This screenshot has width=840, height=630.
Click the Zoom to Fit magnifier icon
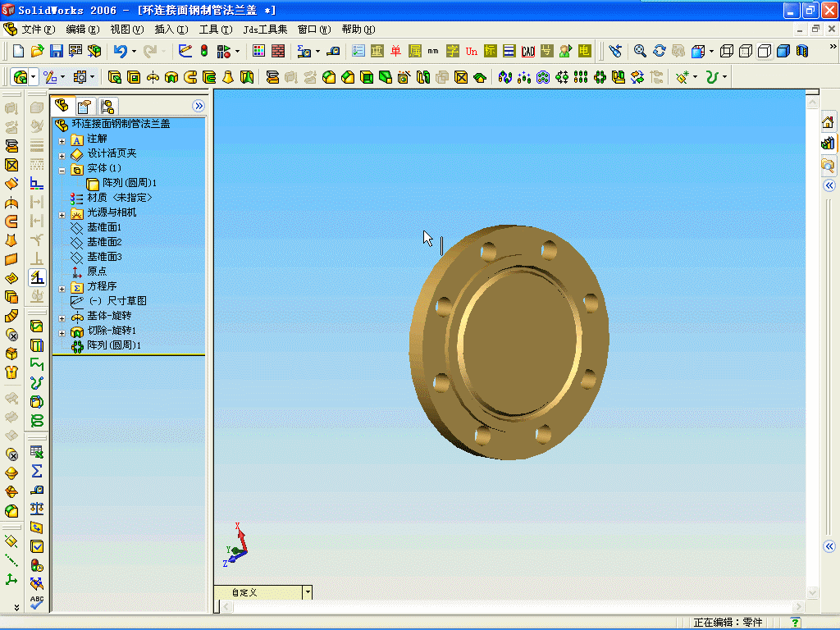pos(640,51)
